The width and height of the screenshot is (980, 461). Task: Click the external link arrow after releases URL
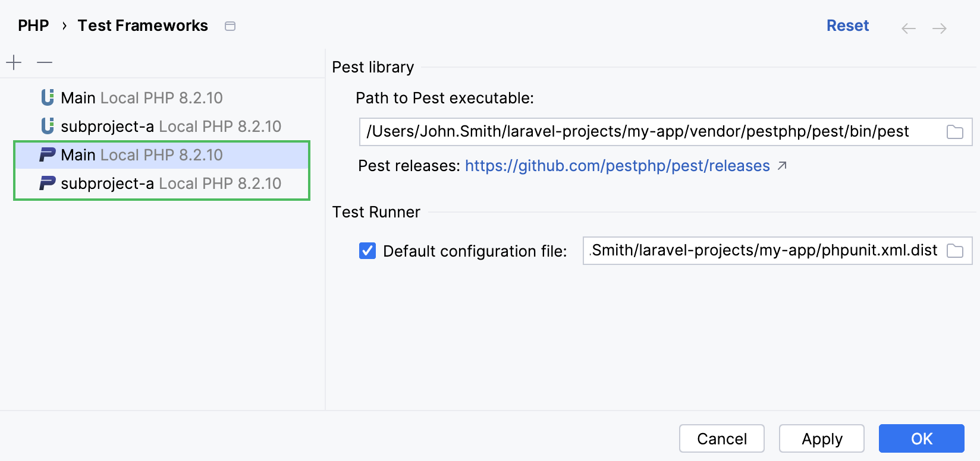[783, 166]
